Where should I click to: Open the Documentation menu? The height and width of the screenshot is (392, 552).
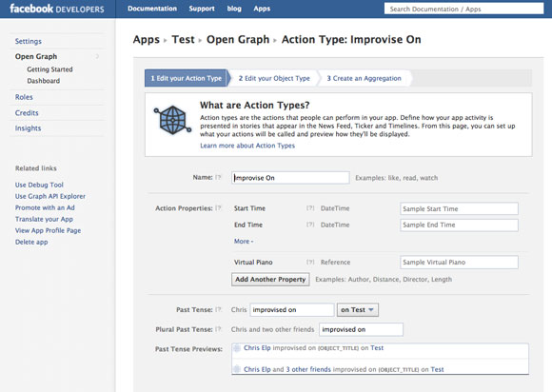152,9
